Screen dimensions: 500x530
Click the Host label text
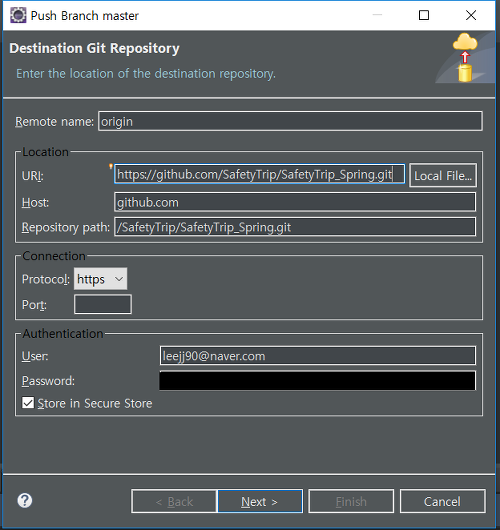click(x=35, y=203)
